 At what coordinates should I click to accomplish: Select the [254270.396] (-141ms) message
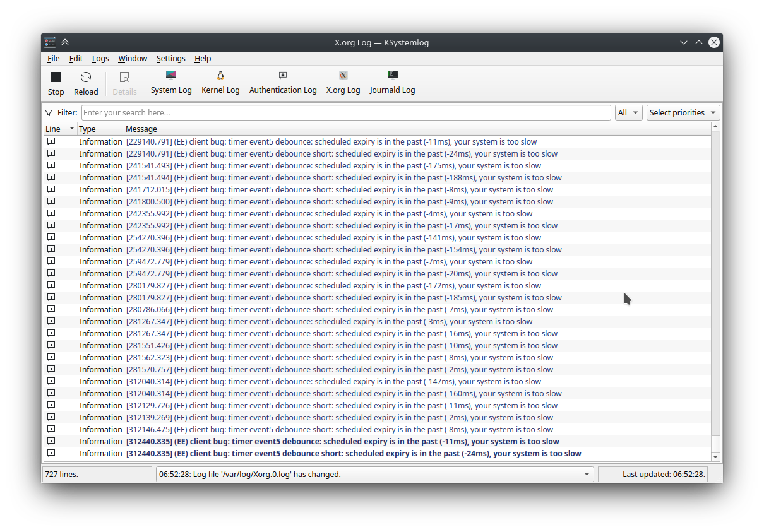[333, 237]
